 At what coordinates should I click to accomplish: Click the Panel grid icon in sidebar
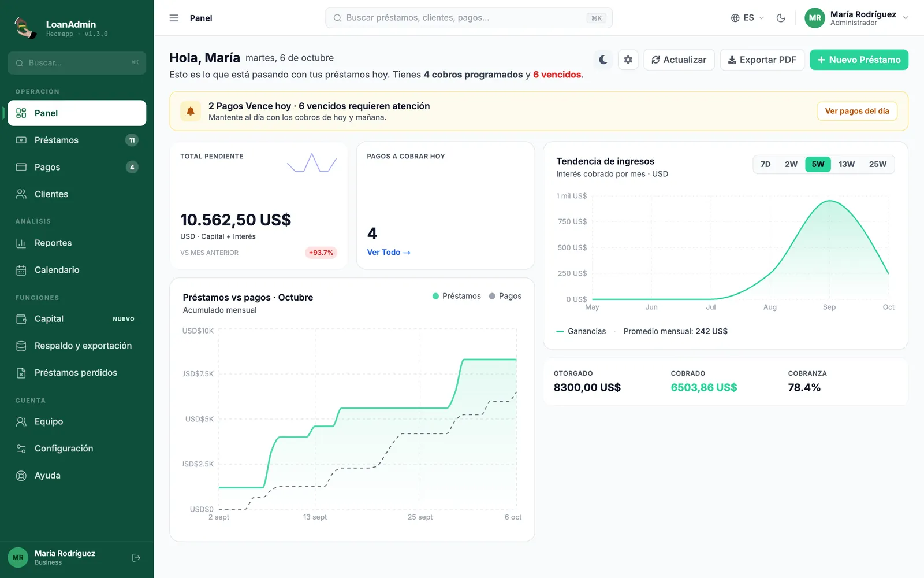tap(21, 113)
